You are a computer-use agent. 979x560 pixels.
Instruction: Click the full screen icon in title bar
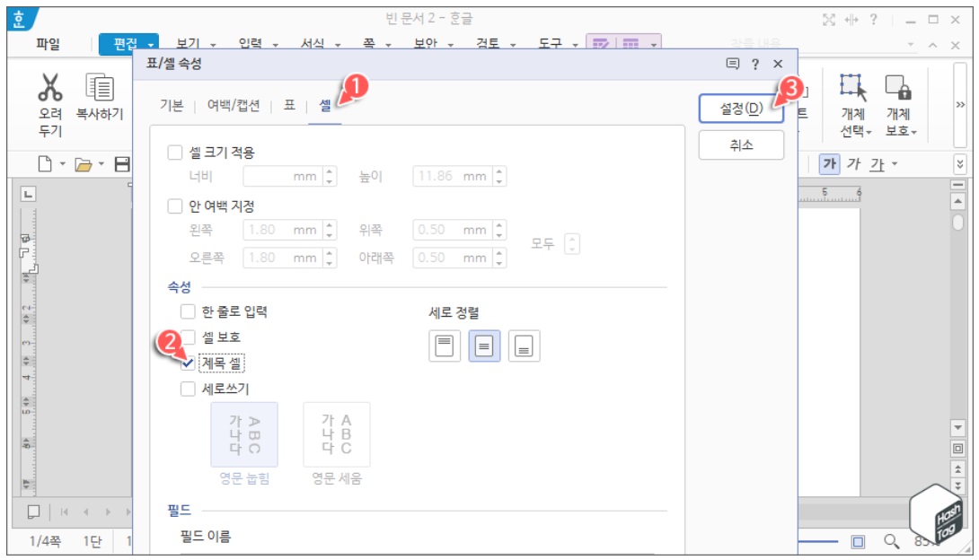tap(828, 20)
